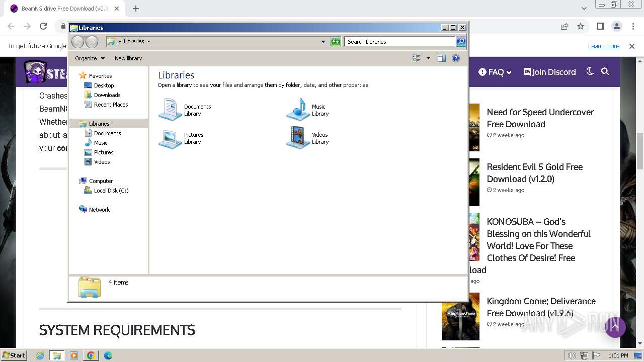Open recent pages dropdown beside the breadcrumb icon

[120, 42]
